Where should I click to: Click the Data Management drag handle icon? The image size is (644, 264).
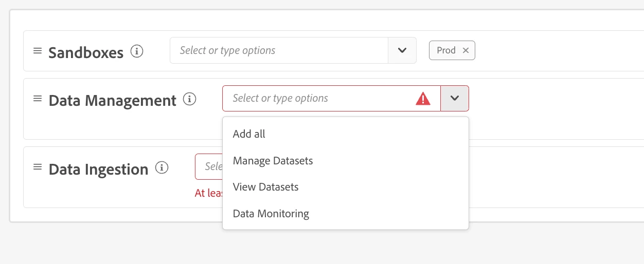pyautogui.click(x=38, y=99)
